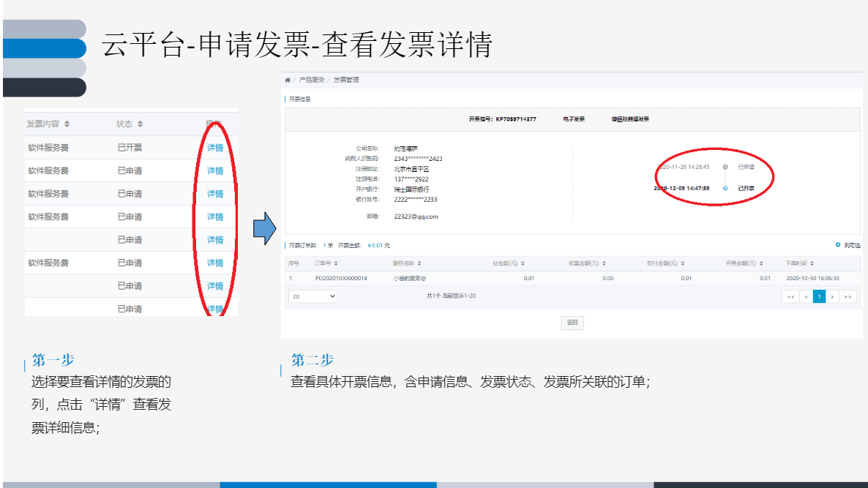The height and width of the screenshot is (488, 868).
Task: Sort the list by 状态 column arrows
Action: point(140,124)
